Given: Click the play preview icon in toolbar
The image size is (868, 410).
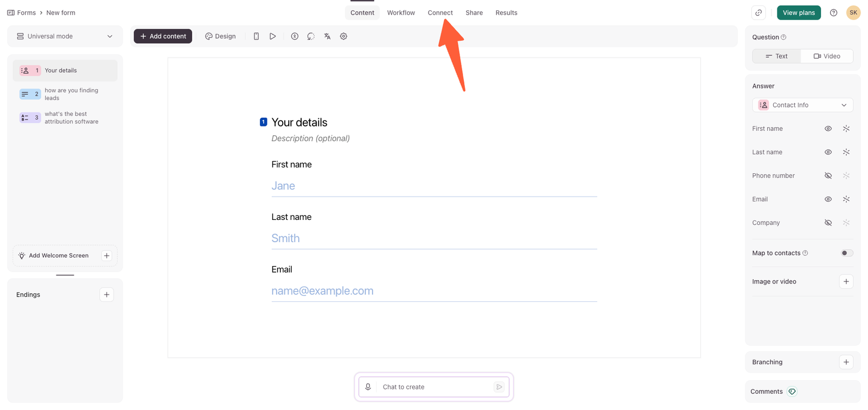Looking at the screenshot, I should pyautogui.click(x=273, y=36).
